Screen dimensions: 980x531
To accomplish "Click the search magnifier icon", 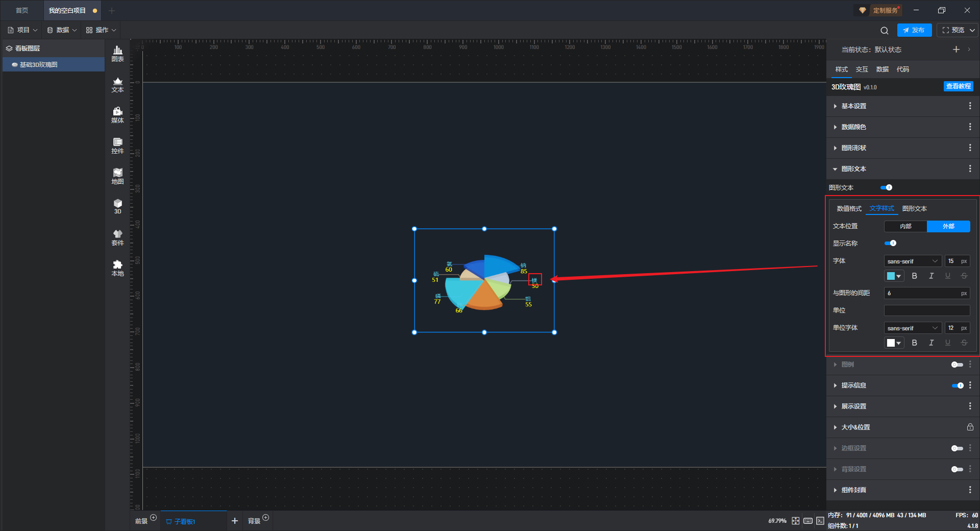I will coord(885,30).
